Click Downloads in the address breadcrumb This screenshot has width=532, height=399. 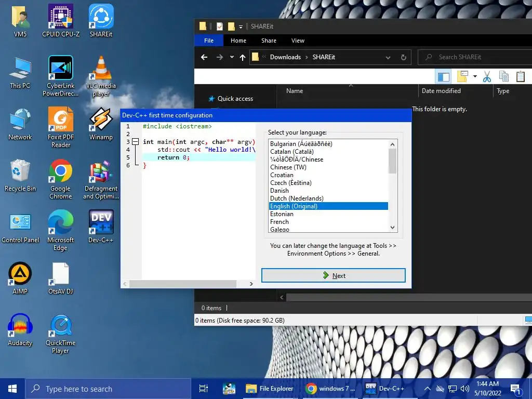285,57
